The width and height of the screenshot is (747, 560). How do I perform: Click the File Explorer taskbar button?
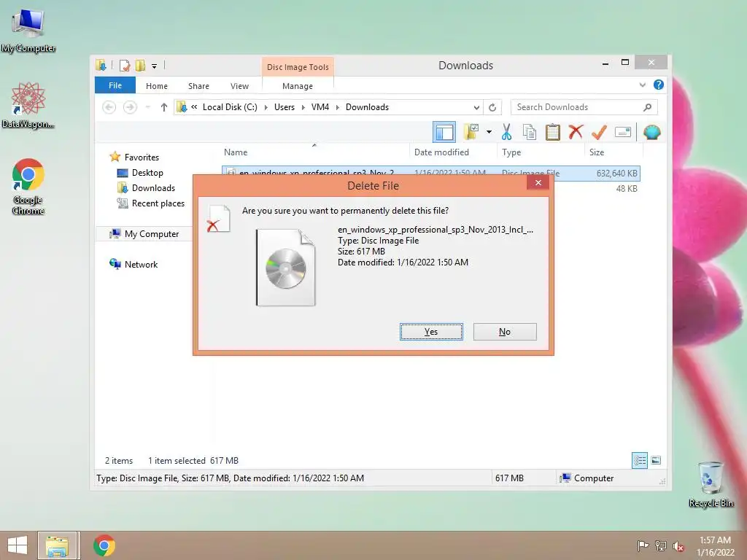tap(57, 545)
